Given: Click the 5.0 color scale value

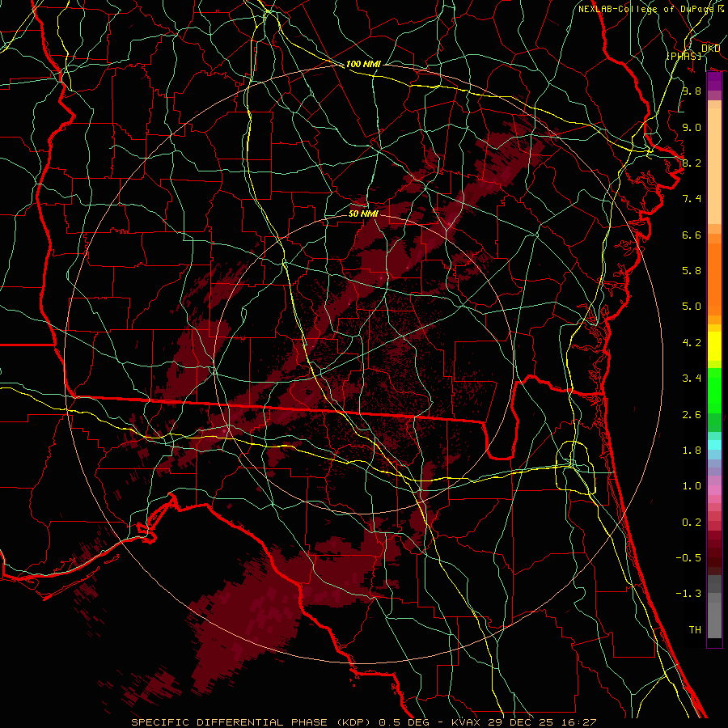Looking at the screenshot, I should point(692,307).
